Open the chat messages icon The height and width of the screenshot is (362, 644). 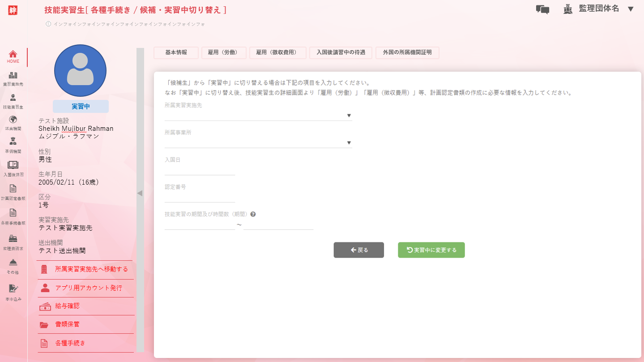coord(542,9)
